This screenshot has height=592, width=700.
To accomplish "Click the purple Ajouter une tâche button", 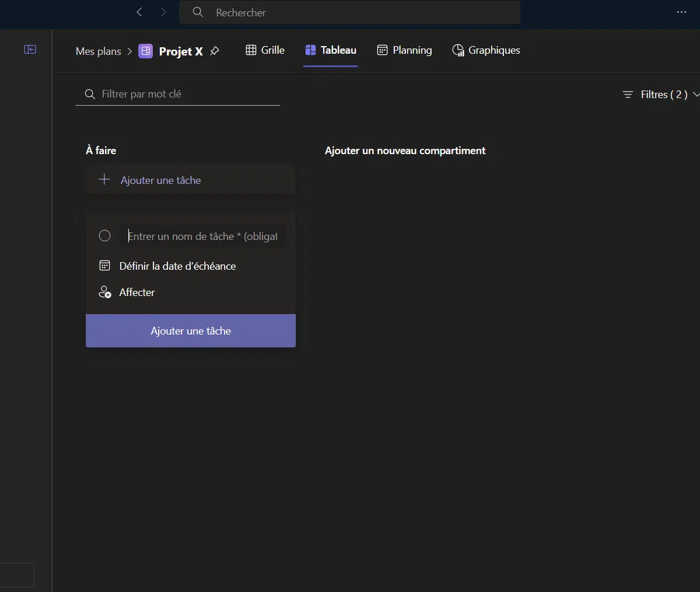I will pyautogui.click(x=191, y=331).
